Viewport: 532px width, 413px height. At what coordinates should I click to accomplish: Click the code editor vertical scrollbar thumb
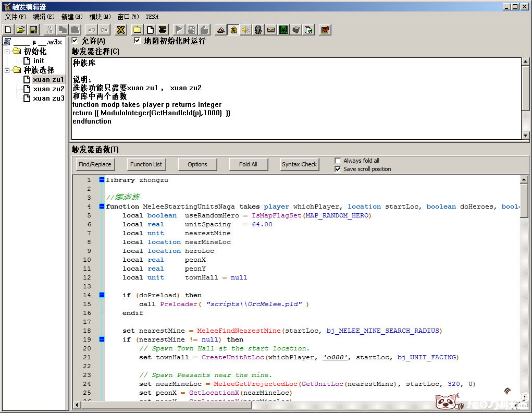pyautogui.click(x=524, y=200)
